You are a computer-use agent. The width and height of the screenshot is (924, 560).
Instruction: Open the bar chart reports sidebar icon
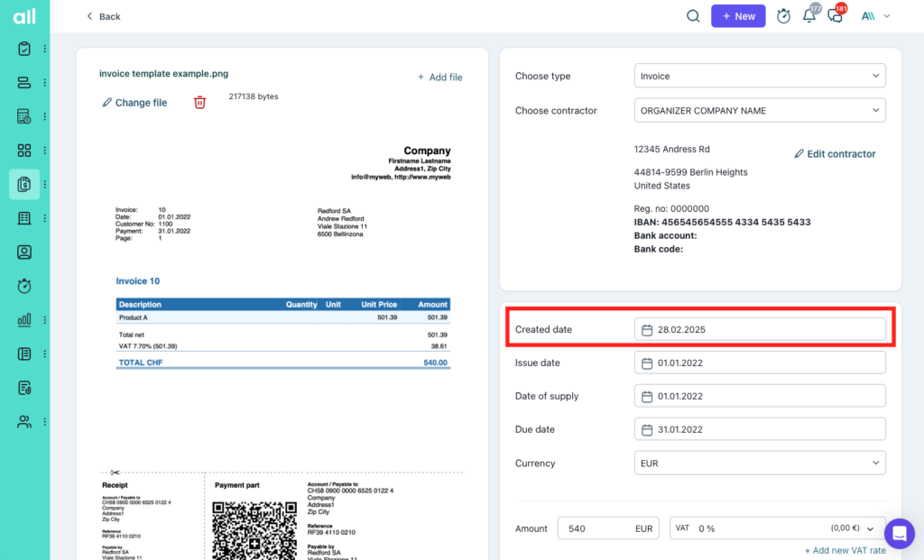tap(24, 320)
